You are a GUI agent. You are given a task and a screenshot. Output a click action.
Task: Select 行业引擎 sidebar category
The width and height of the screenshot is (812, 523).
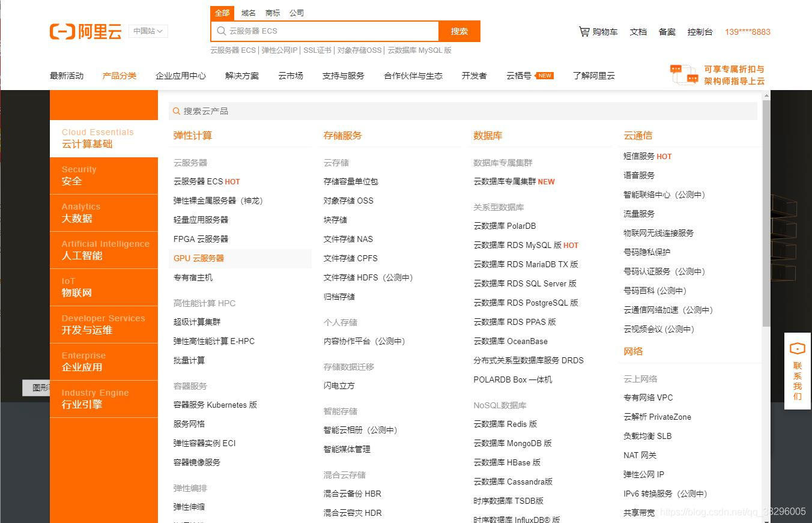(x=104, y=399)
